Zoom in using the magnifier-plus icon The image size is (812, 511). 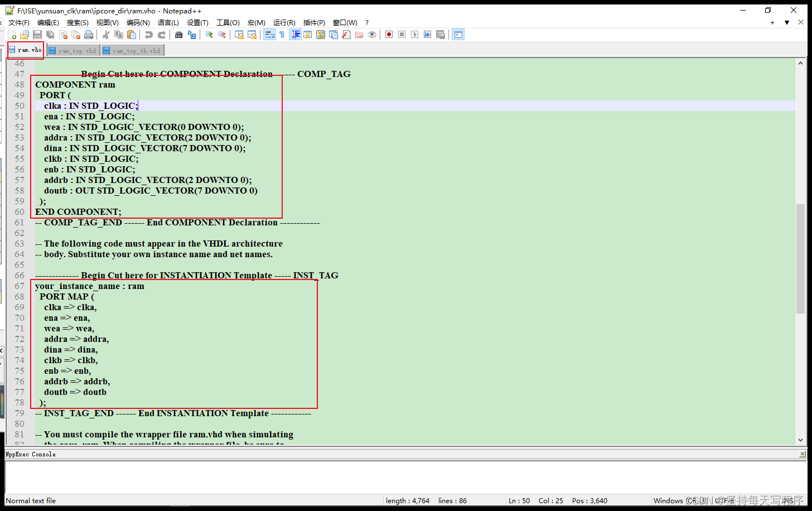pos(209,35)
